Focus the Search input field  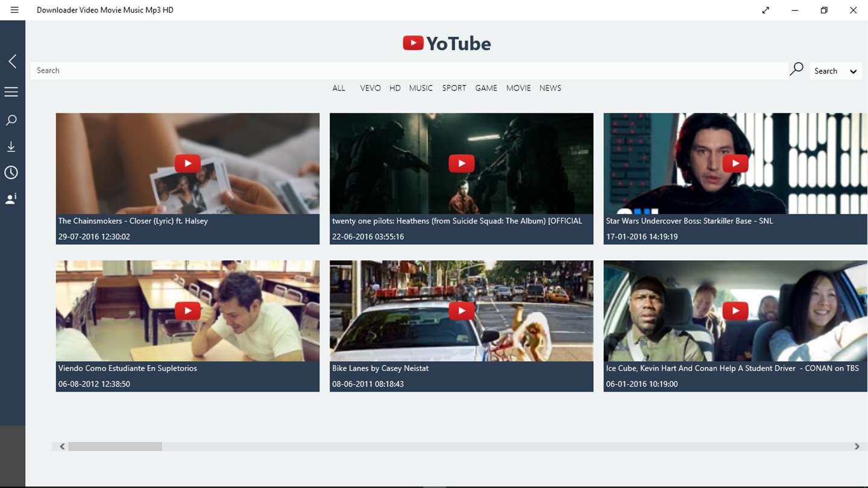409,70
